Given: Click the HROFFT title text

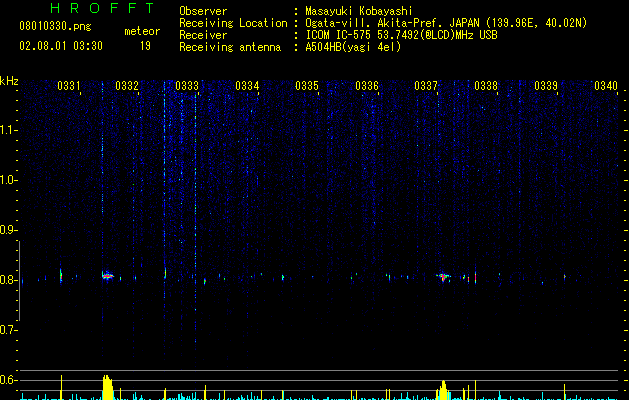Looking at the screenshot, I should (103, 8).
